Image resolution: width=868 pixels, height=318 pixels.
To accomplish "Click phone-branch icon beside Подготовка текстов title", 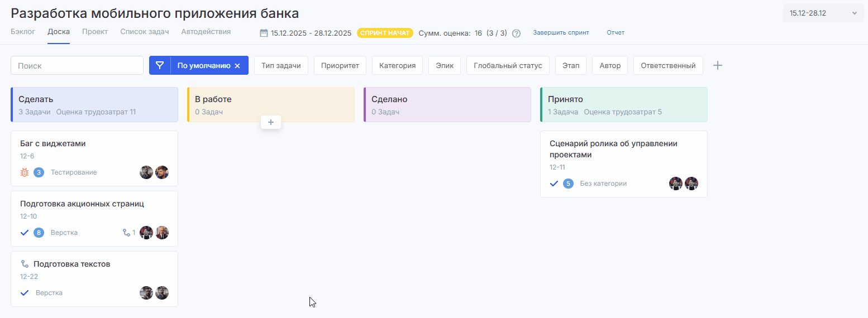I will (x=25, y=264).
